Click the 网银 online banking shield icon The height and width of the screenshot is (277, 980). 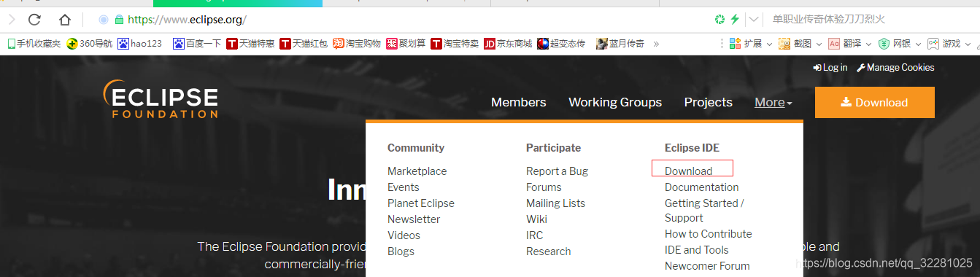(884, 44)
